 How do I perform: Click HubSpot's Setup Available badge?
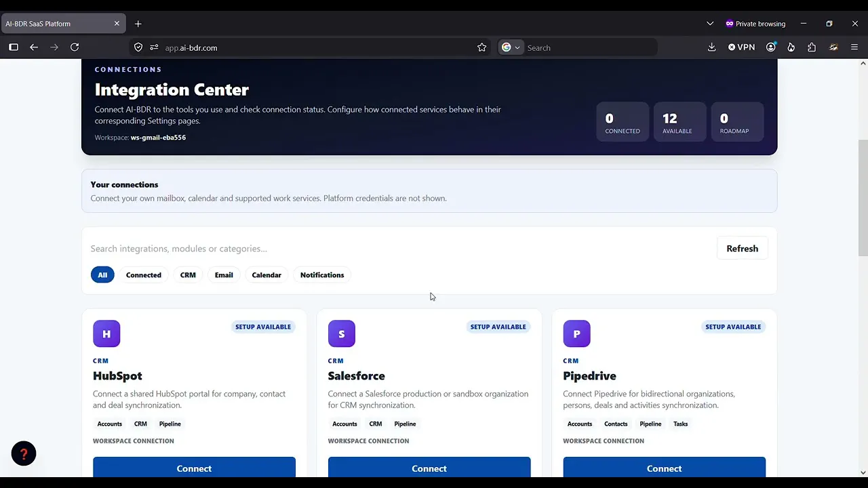point(263,327)
